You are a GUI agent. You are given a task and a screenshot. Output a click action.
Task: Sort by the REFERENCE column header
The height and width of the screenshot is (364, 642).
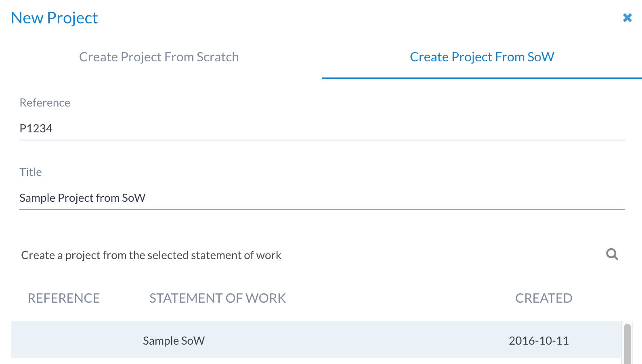[64, 298]
